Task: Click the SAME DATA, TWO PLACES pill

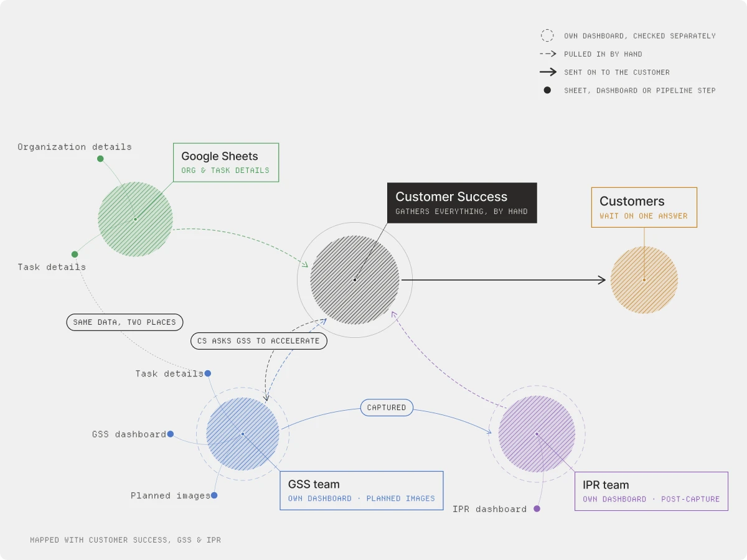Action: click(125, 322)
